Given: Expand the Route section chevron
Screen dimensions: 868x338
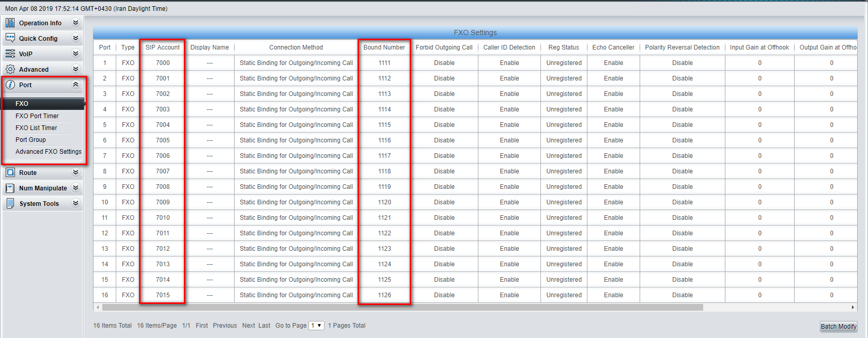Looking at the screenshot, I should point(75,172).
